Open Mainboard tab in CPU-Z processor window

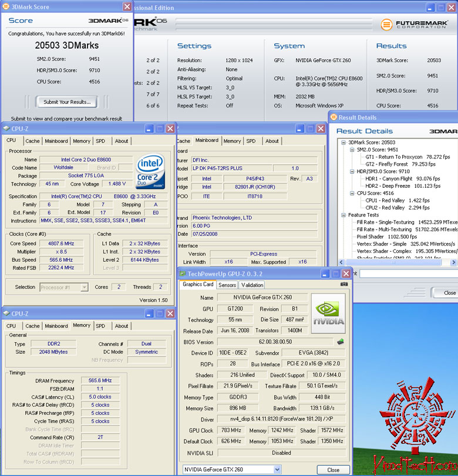pyautogui.click(x=56, y=141)
